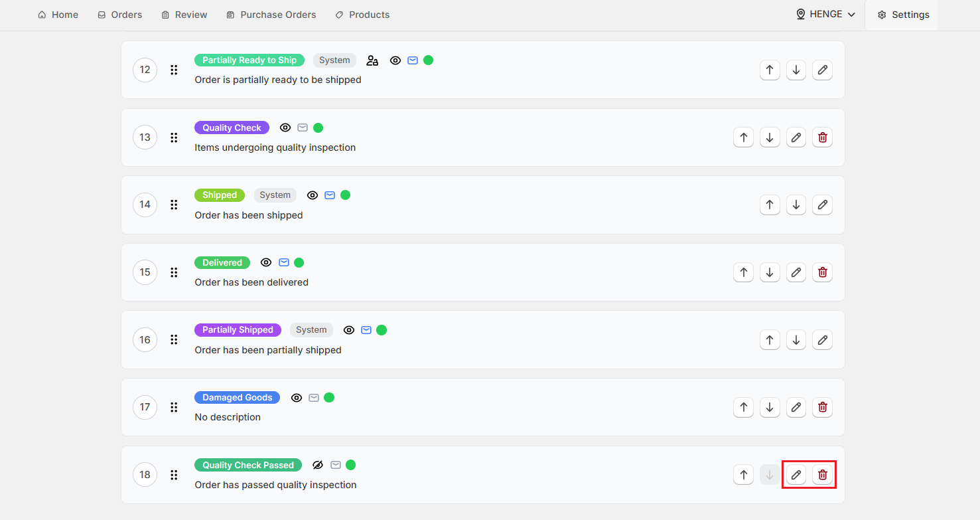Move Quality Check Passed status up
This screenshot has height=520, width=980.
744,475
